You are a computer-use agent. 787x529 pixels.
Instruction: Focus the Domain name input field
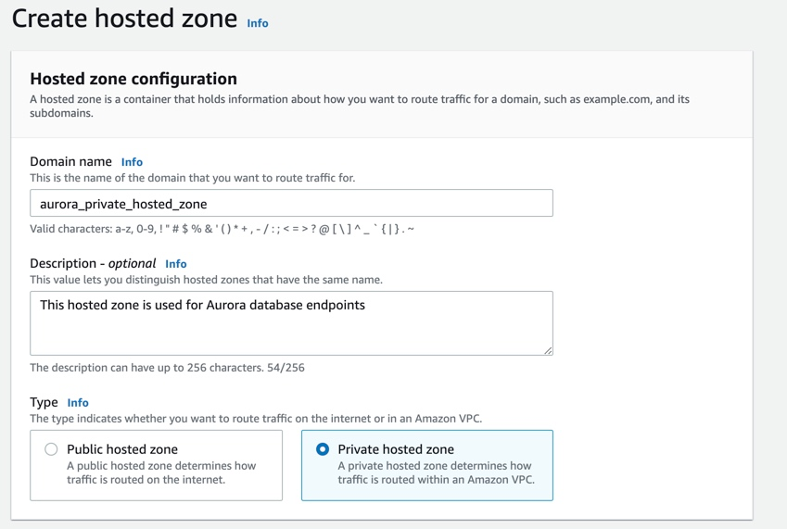coord(291,203)
